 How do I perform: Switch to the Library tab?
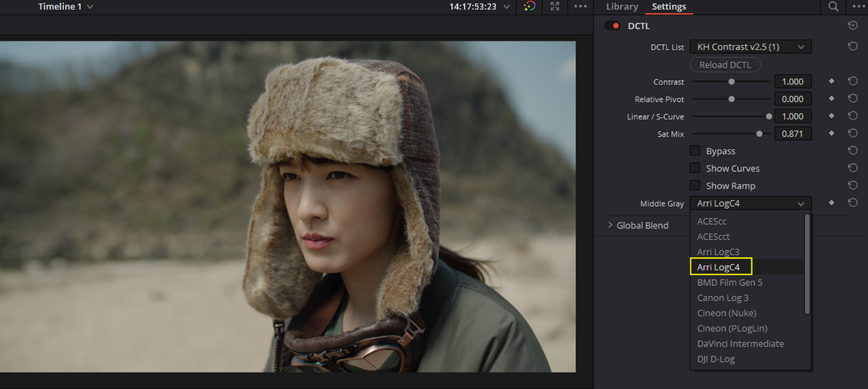622,7
